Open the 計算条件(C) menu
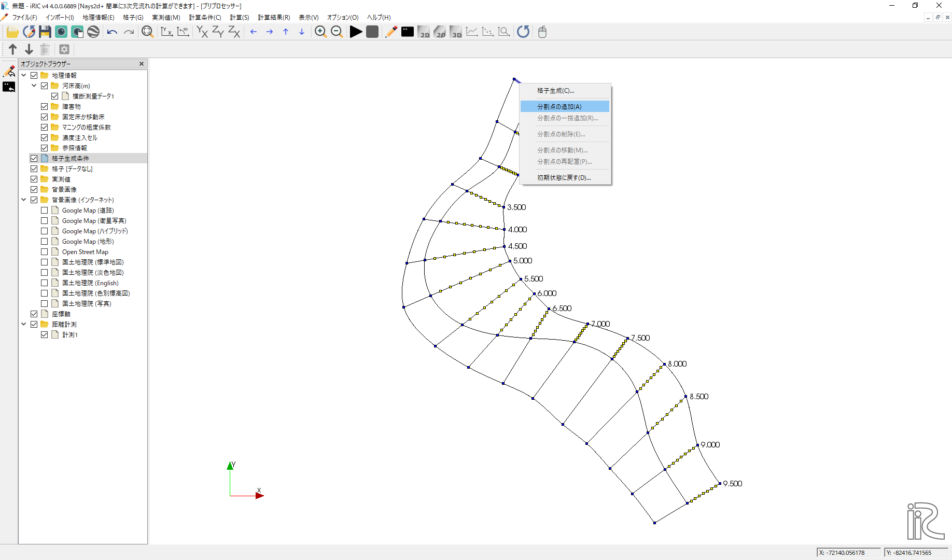This screenshot has width=952, height=560. point(205,18)
